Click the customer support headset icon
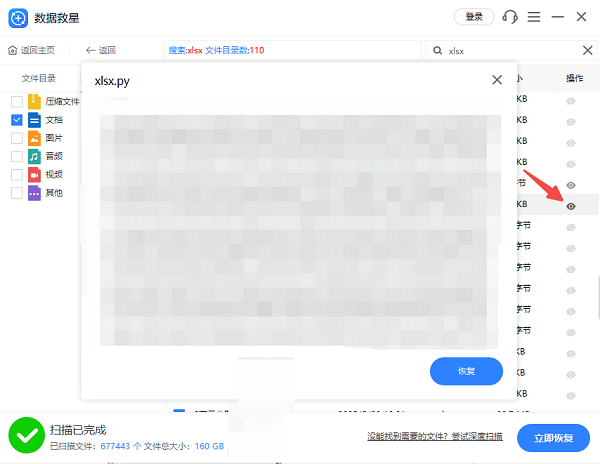This screenshot has height=464, width=600. pos(510,17)
